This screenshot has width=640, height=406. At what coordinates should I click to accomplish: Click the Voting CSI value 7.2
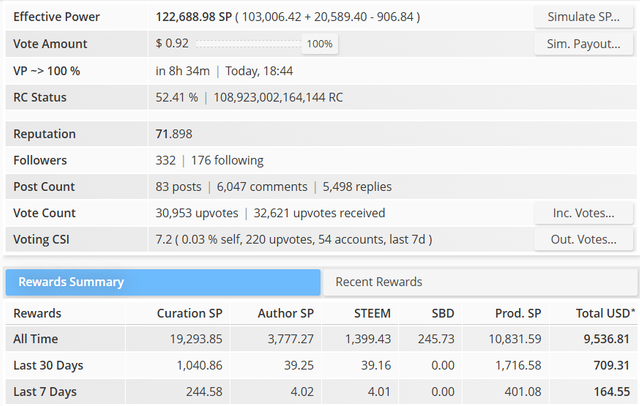(164, 239)
